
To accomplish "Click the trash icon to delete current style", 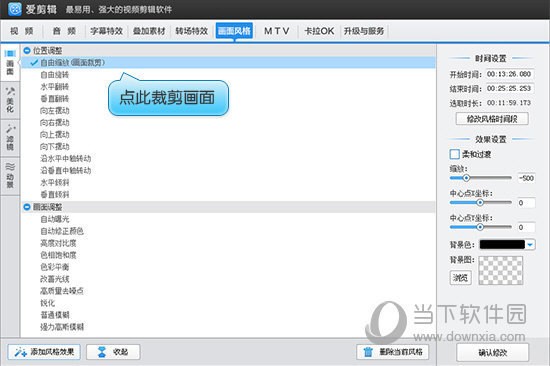I will pos(368,352).
